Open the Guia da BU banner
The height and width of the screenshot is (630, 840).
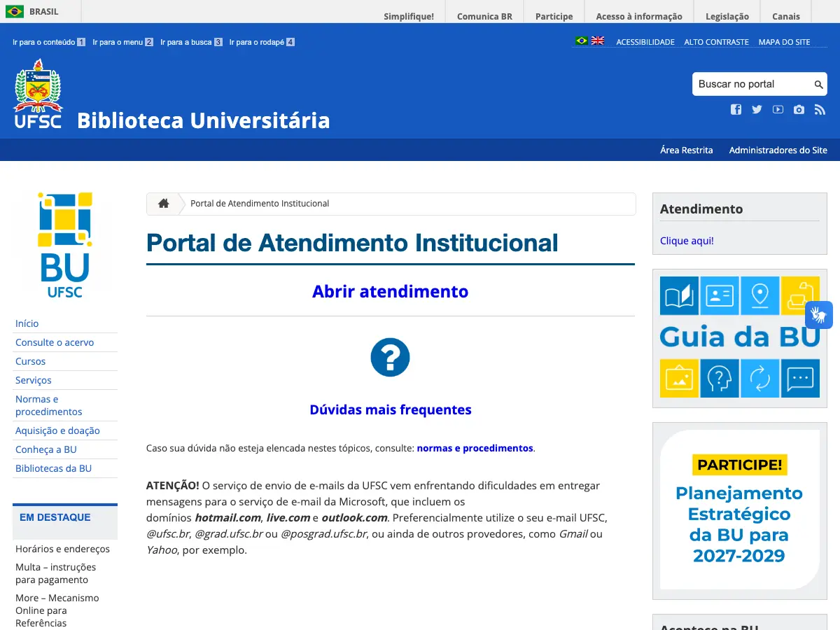740,337
